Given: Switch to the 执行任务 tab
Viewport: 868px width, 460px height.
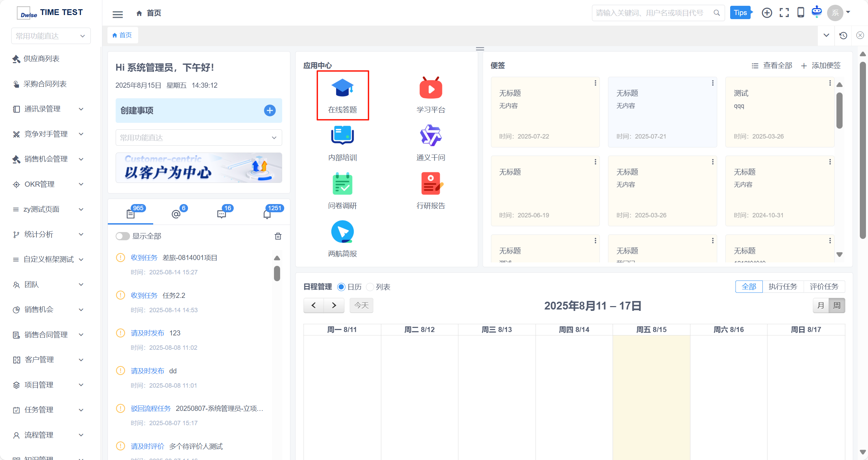Looking at the screenshot, I should coord(783,287).
